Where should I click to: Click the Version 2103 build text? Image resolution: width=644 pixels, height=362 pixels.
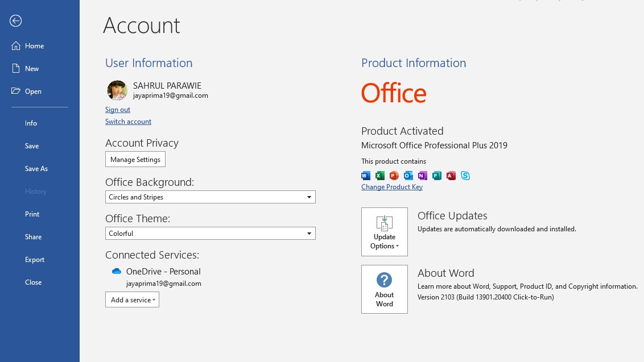[x=485, y=297]
